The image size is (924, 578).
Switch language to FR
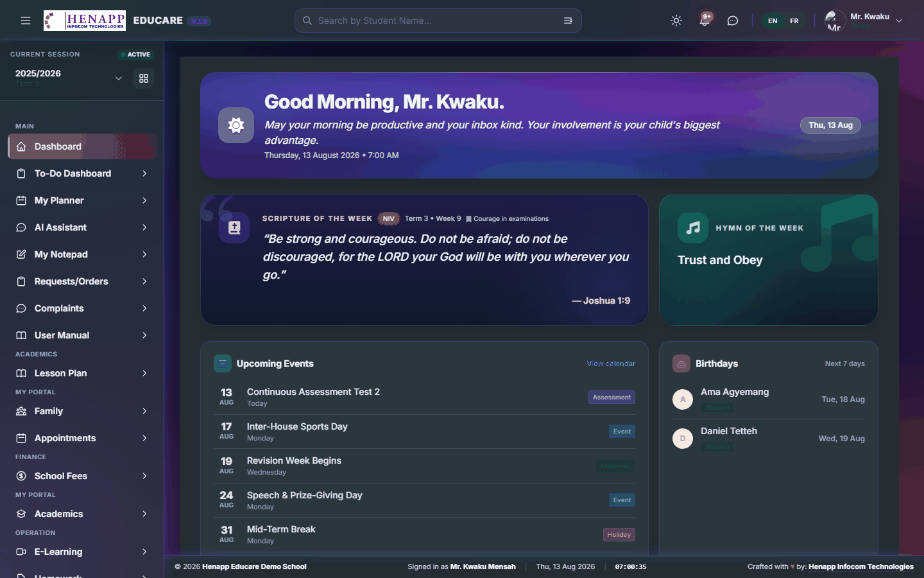(x=794, y=21)
